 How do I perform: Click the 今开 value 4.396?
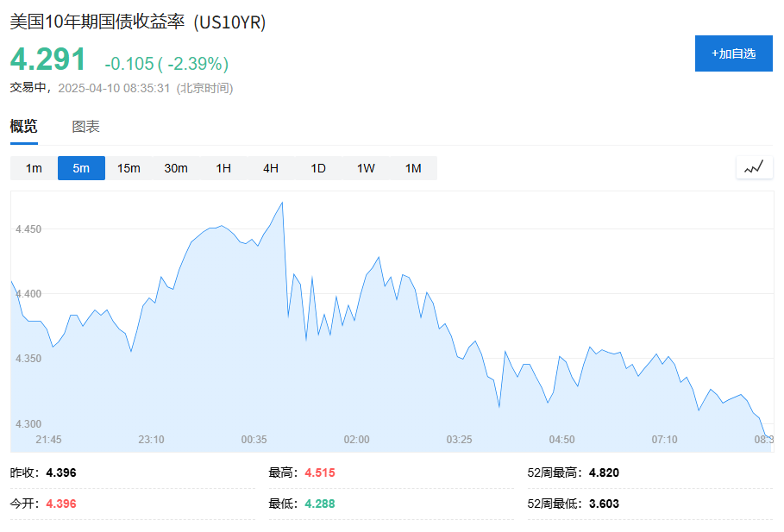pyautogui.click(x=61, y=504)
